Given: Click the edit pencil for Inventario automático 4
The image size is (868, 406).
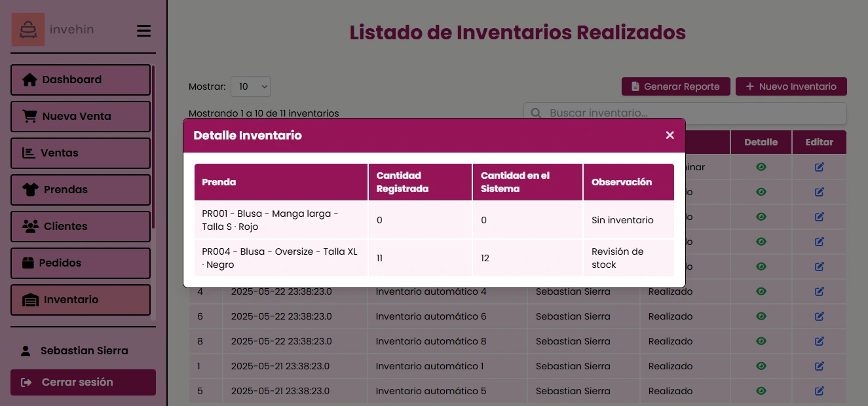Looking at the screenshot, I should click(x=819, y=291).
